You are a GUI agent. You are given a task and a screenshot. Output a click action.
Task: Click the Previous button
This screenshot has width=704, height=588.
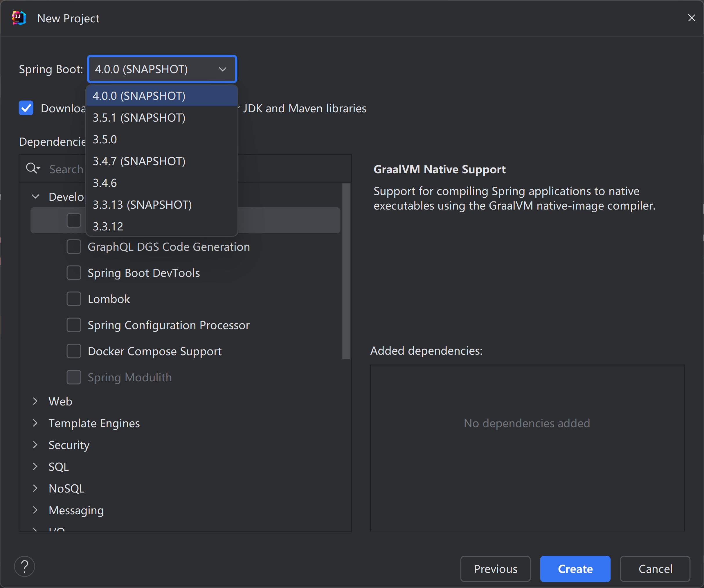tap(496, 569)
